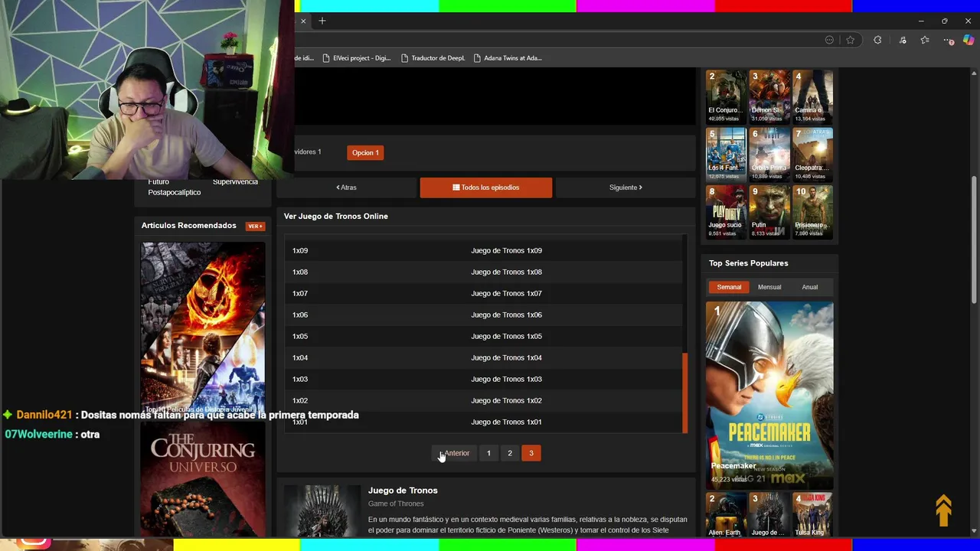Click the Ver Juego de Tronos Online heading

click(x=336, y=217)
